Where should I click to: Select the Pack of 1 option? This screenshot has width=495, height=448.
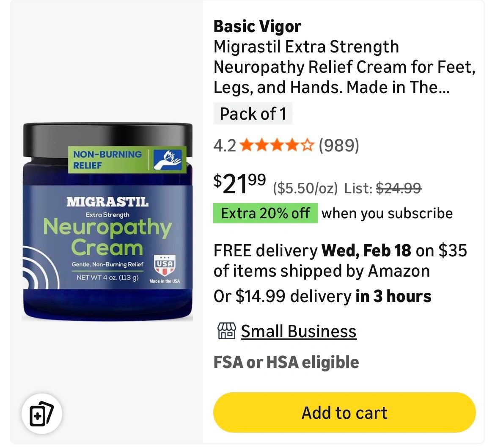(253, 114)
